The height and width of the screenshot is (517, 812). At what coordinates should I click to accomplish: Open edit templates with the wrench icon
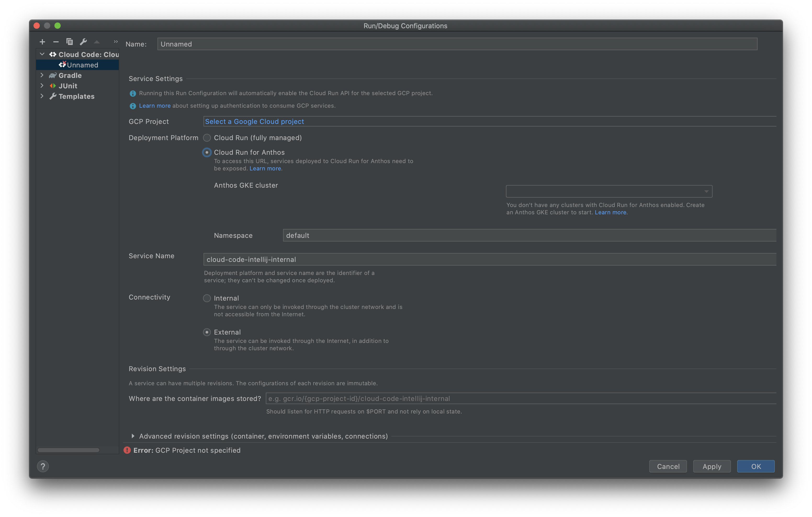(x=83, y=42)
